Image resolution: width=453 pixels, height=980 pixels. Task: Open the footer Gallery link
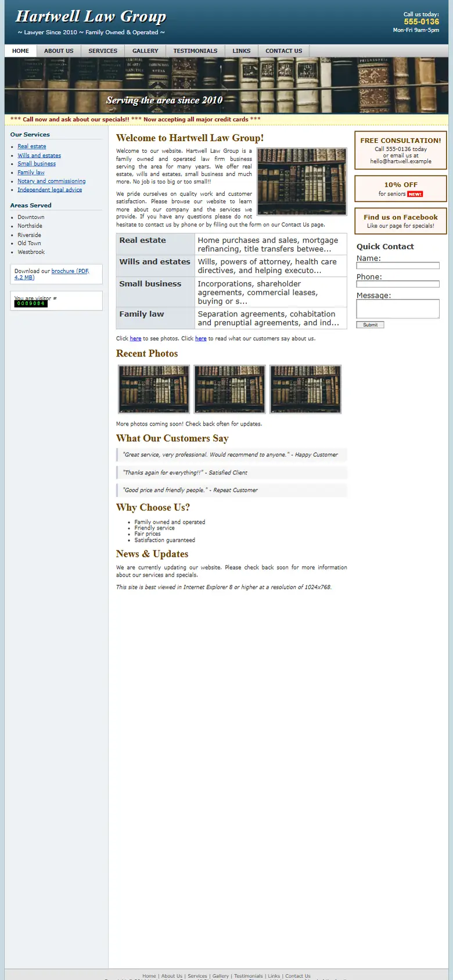point(221,976)
